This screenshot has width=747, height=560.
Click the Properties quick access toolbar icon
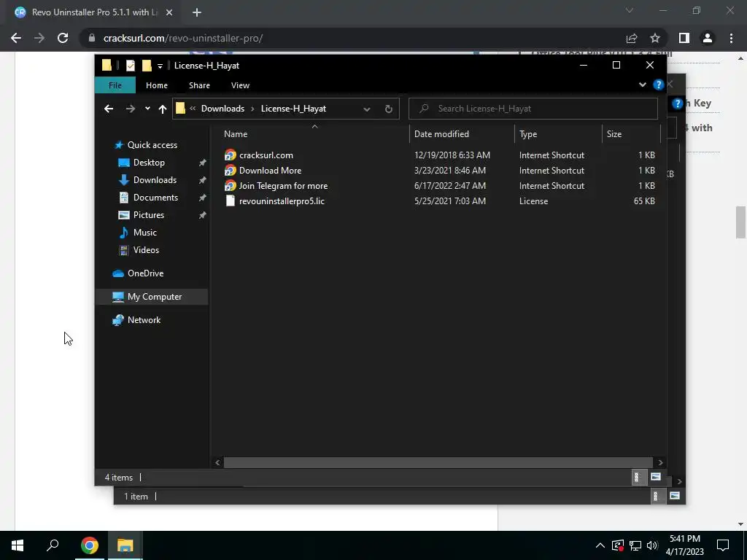131,65
